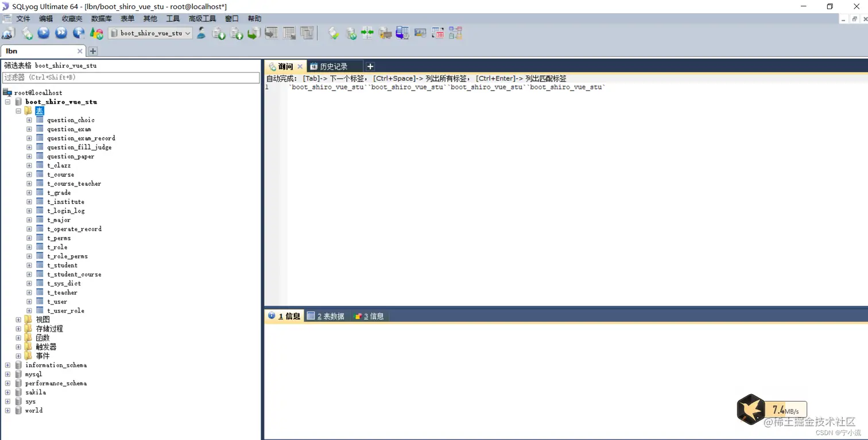Image resolution: width=868 pixels, height=440 pixels.
Task: Select the mysql database in tree
Action: click(x=33, y=374)
